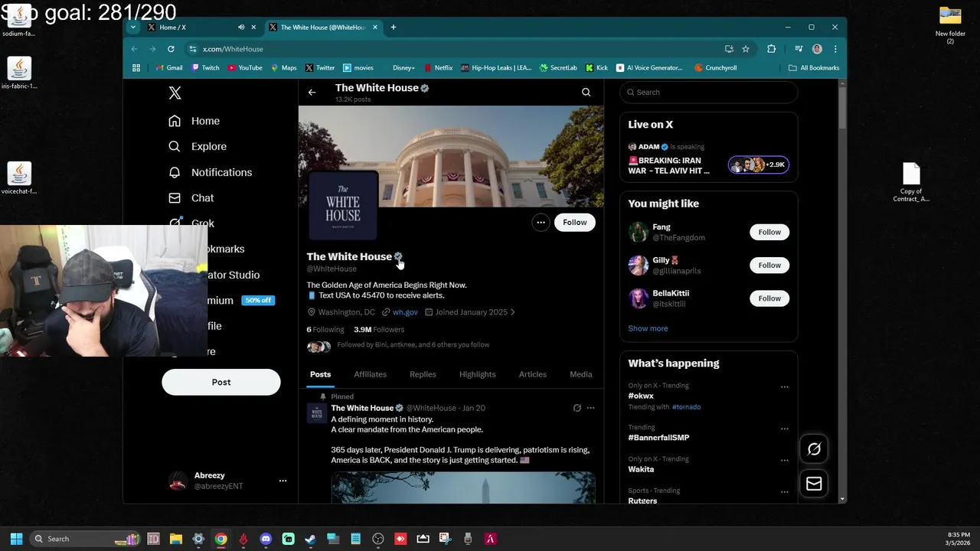Switch to the Highlights tab
The height and width of the screenshot is (551, 980).
pos(477,374)
